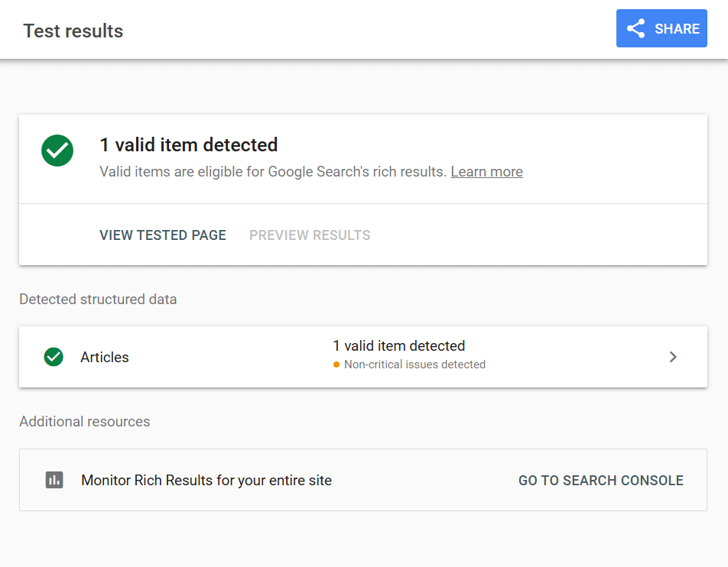Click the Test results heading
This screenshot has height=567, width=728.
coord(73,31)
